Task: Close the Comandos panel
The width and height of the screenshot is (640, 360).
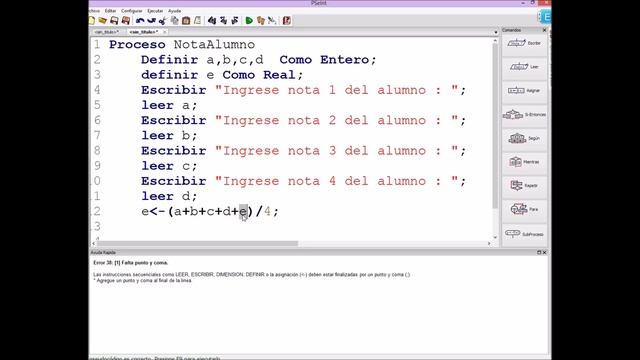Action: click(x=544, y=30)
